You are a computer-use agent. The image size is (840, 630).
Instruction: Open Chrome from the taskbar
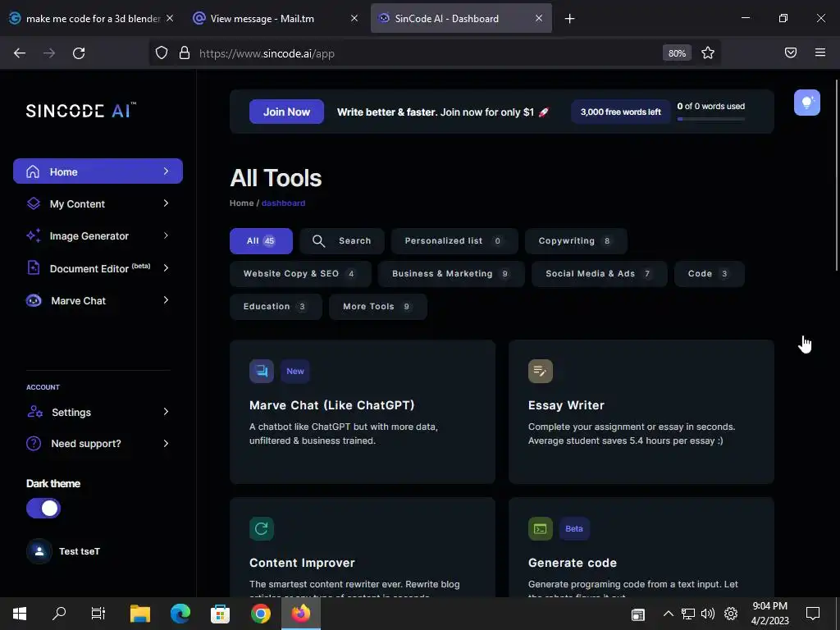click(260, 614)
